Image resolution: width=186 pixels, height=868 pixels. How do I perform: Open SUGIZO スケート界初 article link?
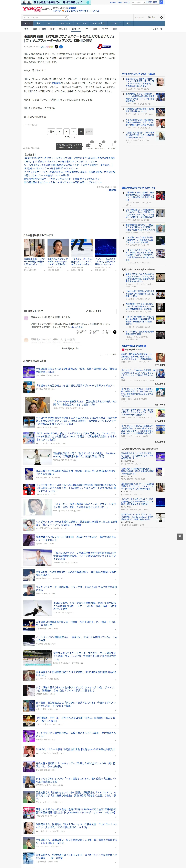pyautogui.click(x=75, y=749)
